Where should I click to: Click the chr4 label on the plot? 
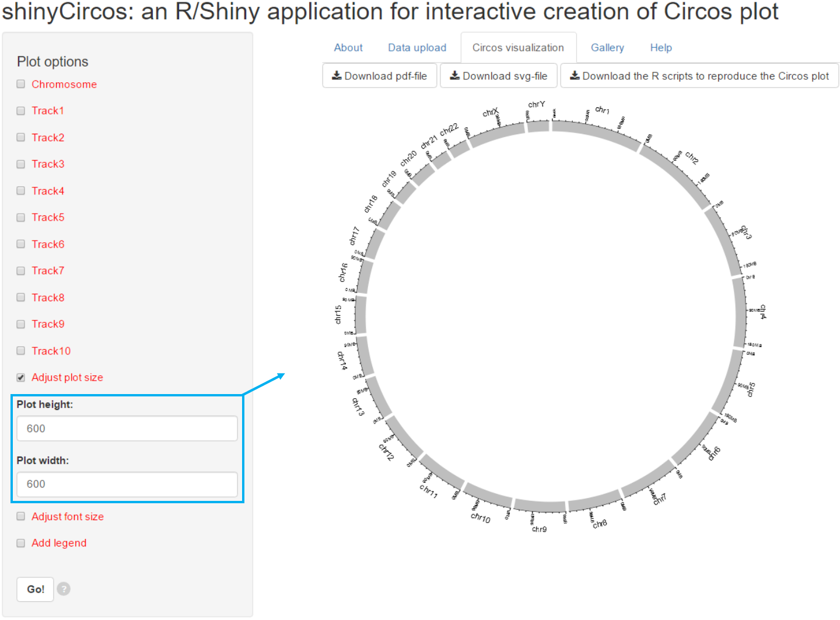click(x=763, y=312)
